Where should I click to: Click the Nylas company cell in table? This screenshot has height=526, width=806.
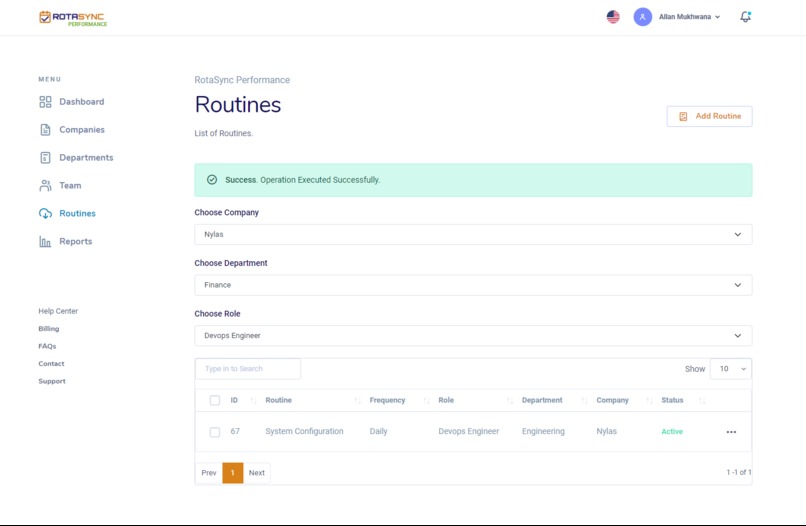pos(607,431)
